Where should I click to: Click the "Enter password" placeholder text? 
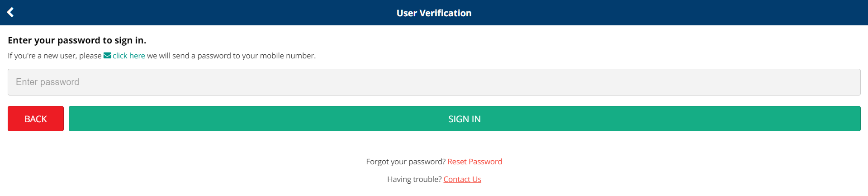click(x=47, y=82)
